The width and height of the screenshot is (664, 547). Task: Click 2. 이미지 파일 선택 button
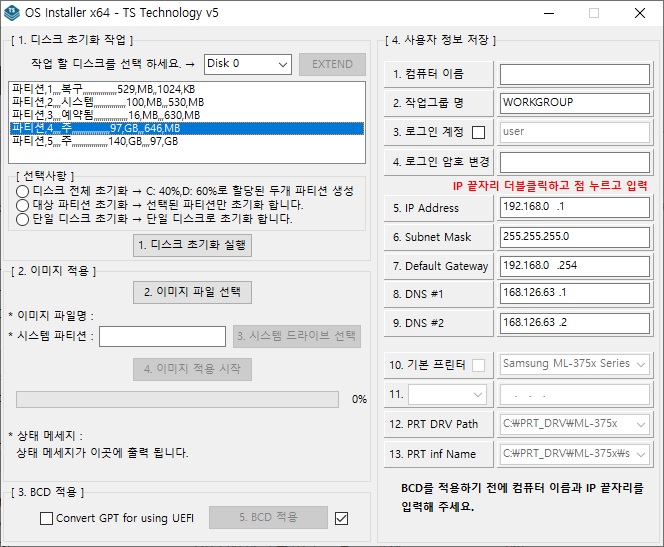(192, 292)
